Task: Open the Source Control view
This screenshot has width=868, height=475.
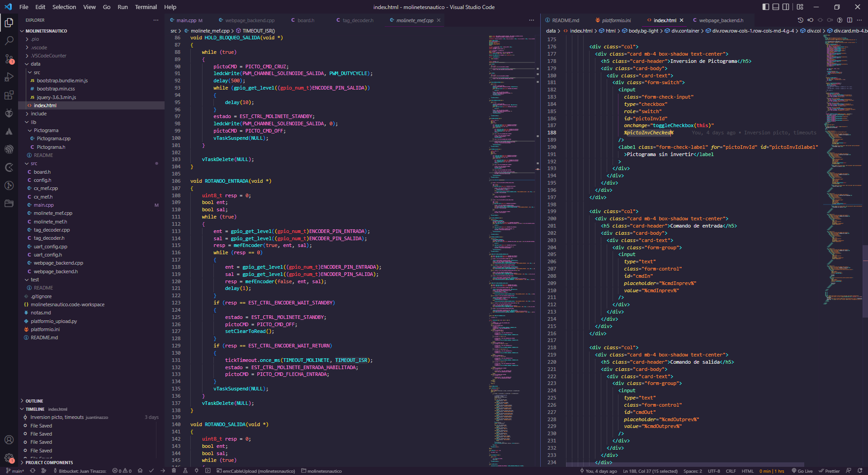Action: (x=9, y=59)
